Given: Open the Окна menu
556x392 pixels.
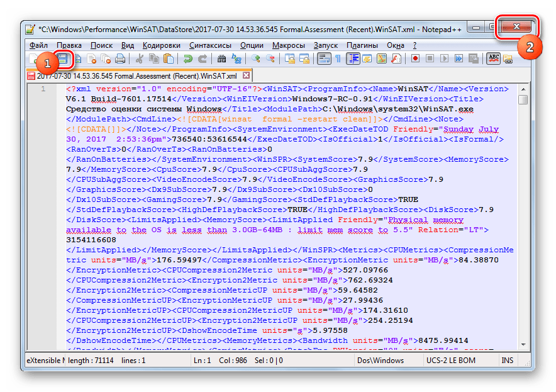Looking at the screenshot, I should [x=396, y=45].
